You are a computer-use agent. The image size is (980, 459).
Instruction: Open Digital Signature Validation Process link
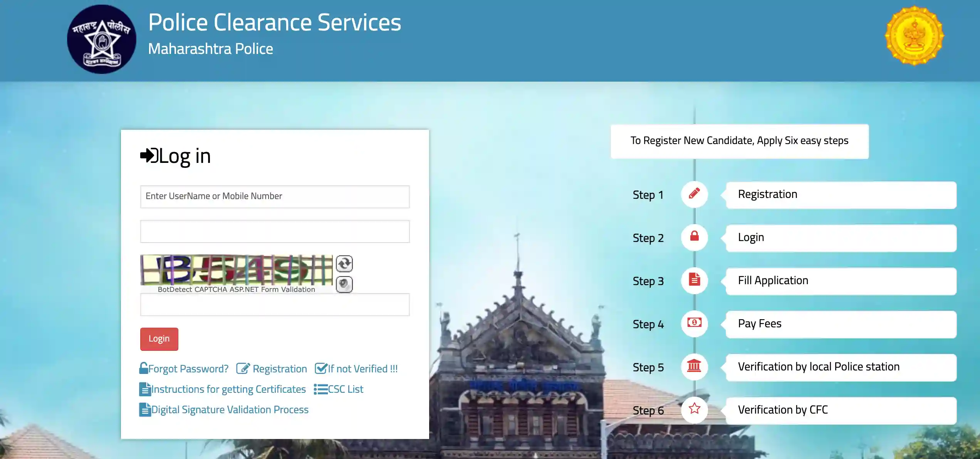coord(230,410)
